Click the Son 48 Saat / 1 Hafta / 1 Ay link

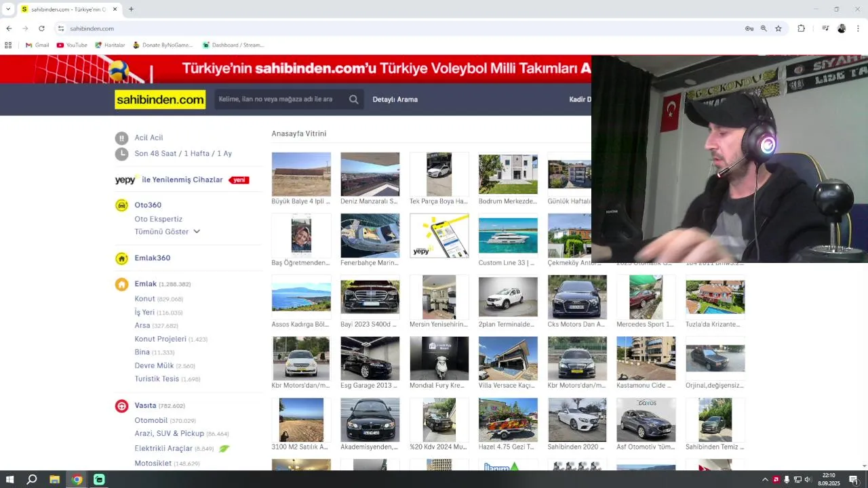[x=183, y=154]
